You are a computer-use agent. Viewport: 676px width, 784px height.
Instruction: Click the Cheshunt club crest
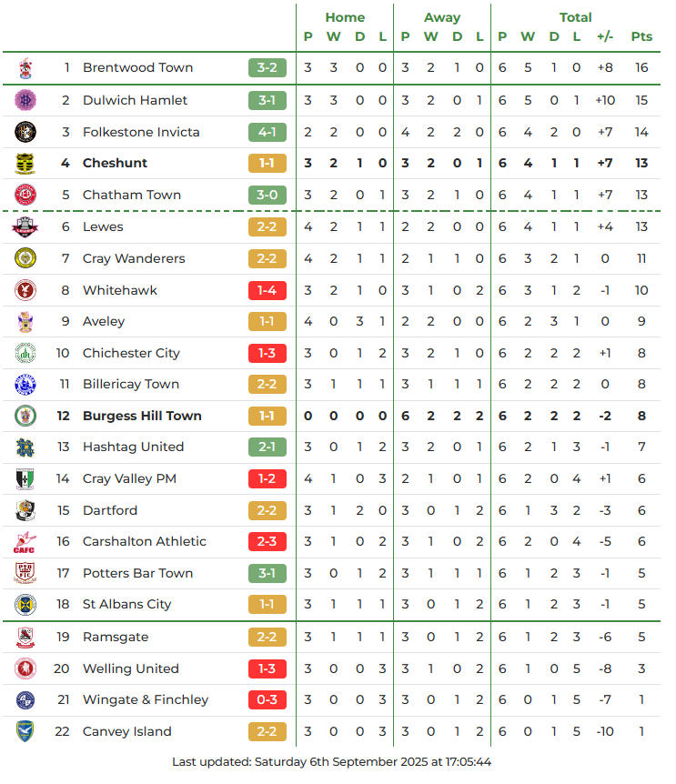(25, 164)
